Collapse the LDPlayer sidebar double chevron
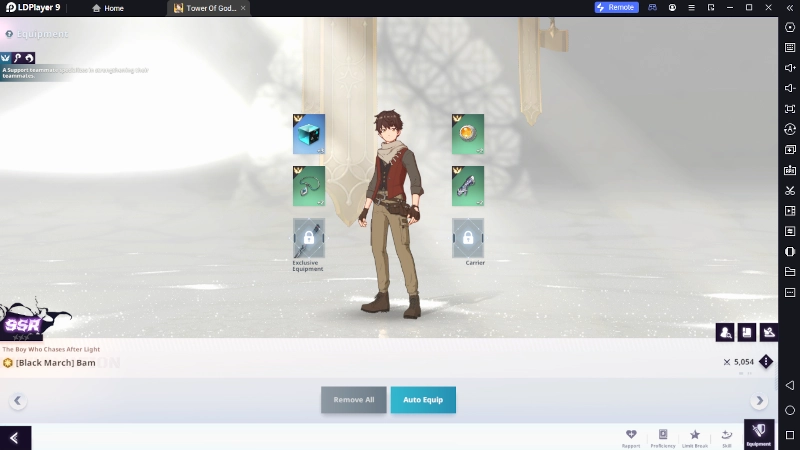800x450 pixels. click(790, 8)
